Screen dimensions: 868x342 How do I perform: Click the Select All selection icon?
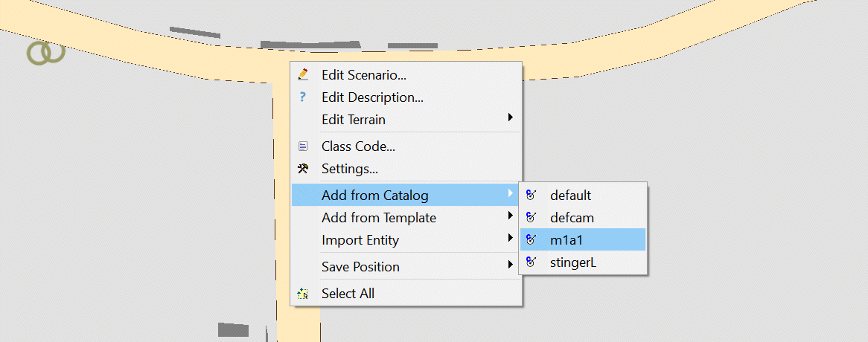(302, 294)
